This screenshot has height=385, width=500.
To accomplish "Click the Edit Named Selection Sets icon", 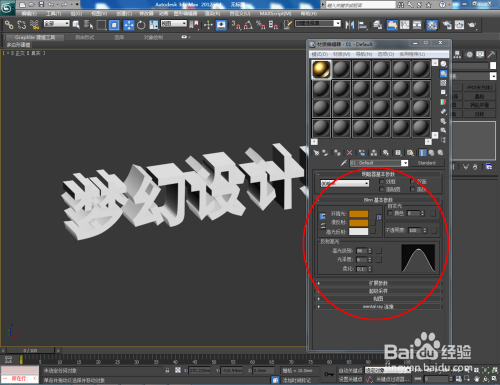I will click(x=287, y=25).
